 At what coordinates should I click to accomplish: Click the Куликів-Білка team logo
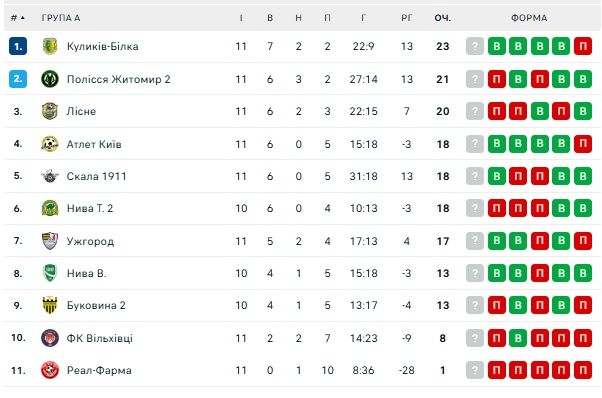[50, 46]
